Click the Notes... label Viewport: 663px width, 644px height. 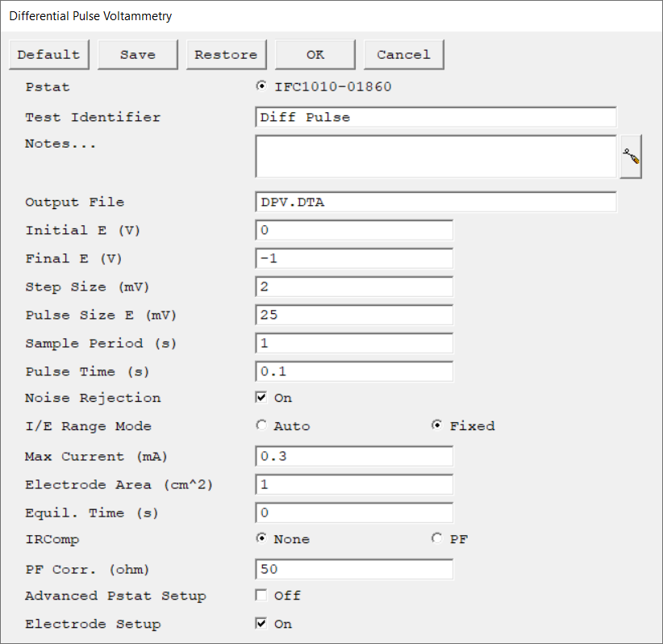click(60, 144)
